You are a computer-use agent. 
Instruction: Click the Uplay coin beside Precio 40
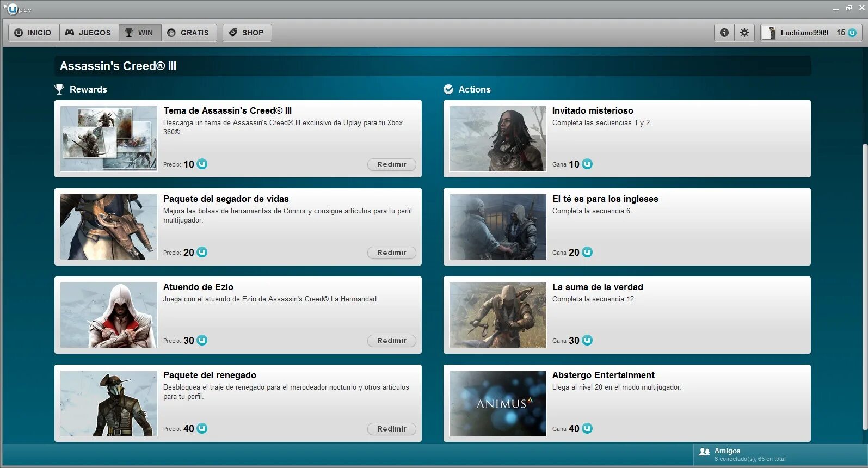(x=202, y=428)
